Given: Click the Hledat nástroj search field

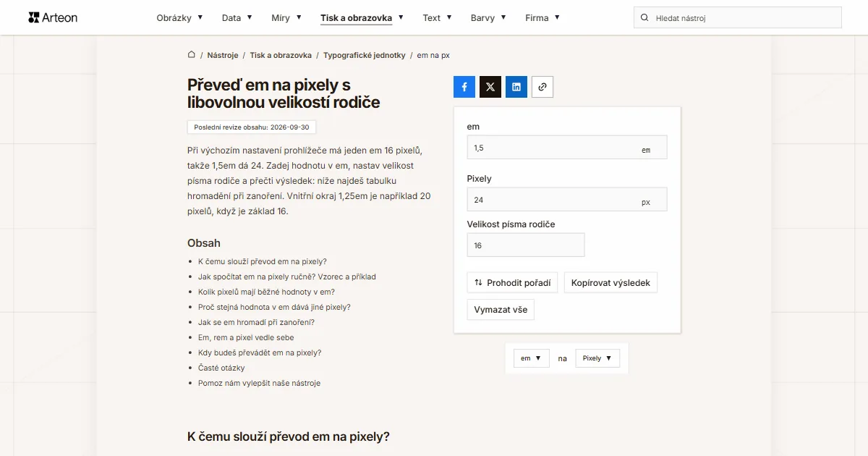Looking at the screenshot, I should coord(738,17).
